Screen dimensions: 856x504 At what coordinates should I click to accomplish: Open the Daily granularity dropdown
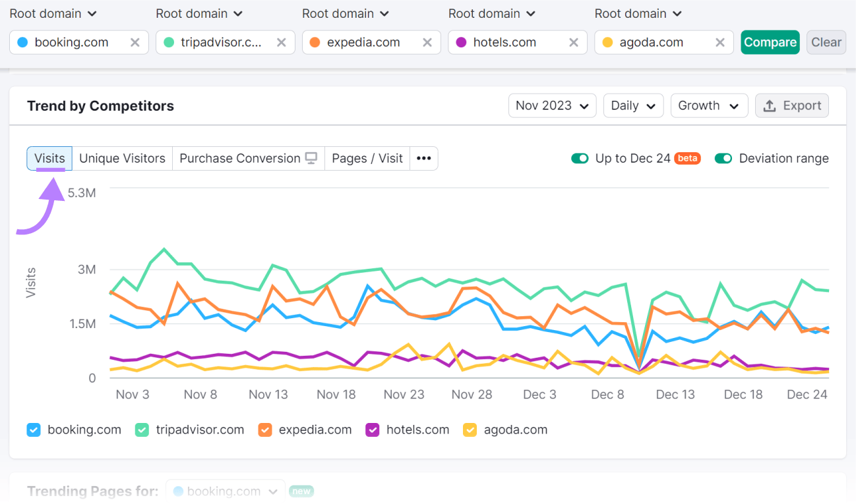(x=632, y=105)
